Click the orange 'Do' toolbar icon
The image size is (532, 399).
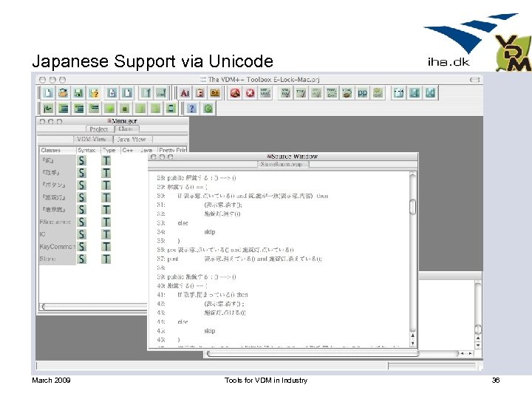pyautogui.click(x=215, y=92)
